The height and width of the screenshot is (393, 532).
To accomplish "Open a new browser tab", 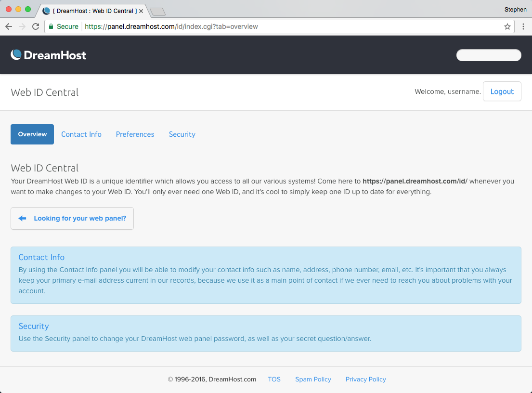I will [x=158, y=12].
